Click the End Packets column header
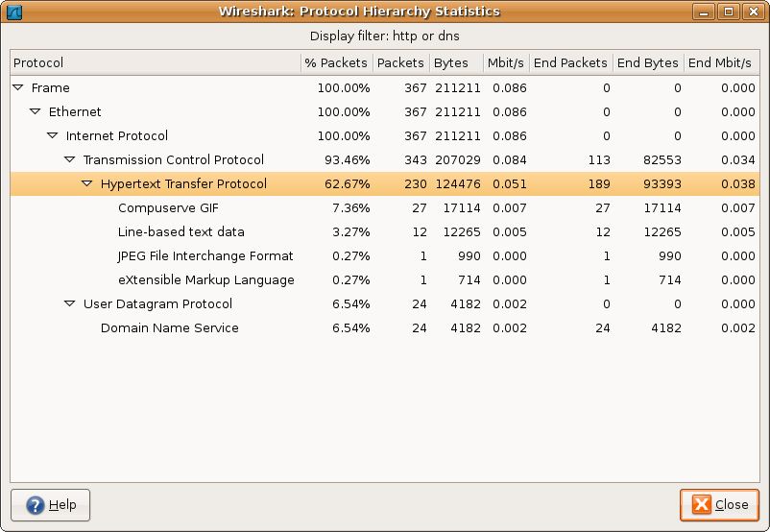The image size is (770, 532). pos(570,62)
